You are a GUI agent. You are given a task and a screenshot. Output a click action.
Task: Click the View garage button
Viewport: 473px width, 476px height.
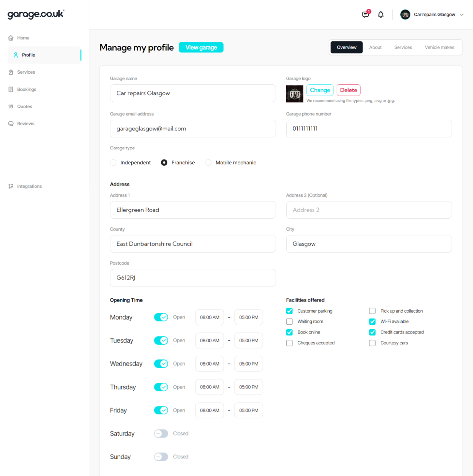point(201,47)
